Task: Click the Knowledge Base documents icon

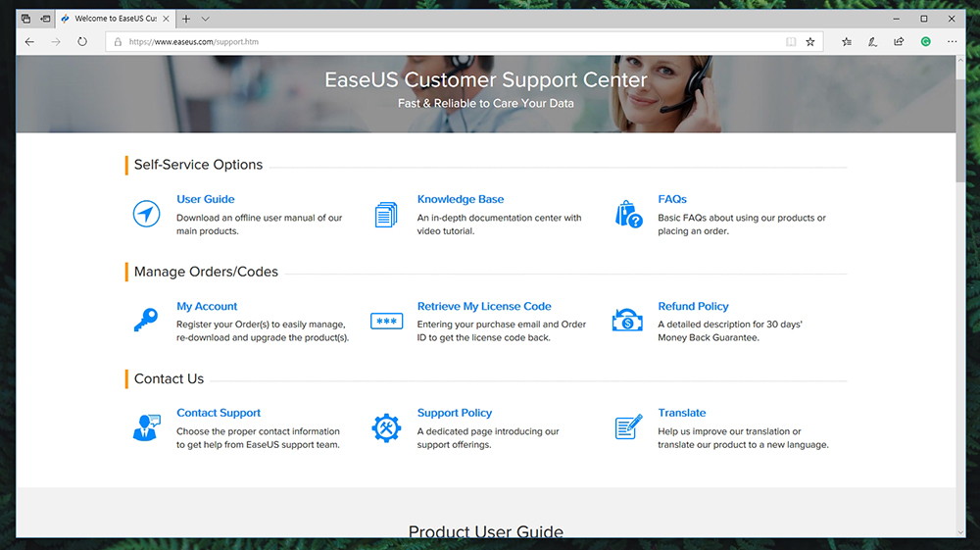Action: (x=386, y=215)
